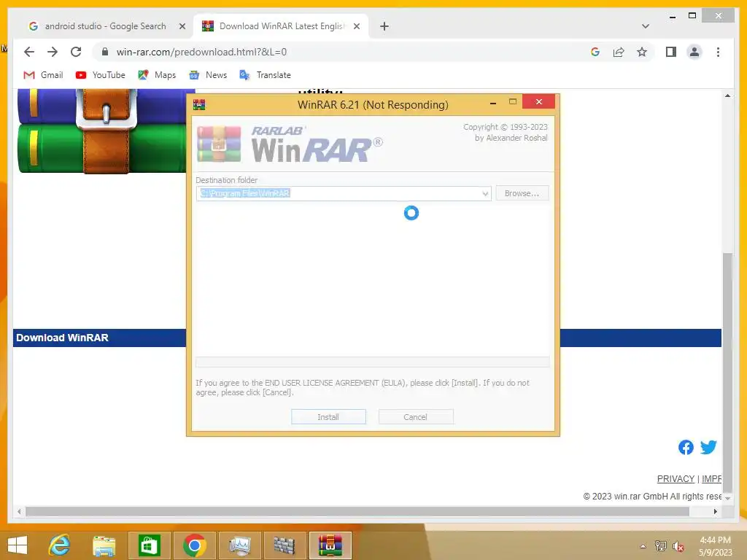Image resolution: width=747 pixels, height=560 pixels.
Task: Open the News bookmark
Action: pos(208,75)
